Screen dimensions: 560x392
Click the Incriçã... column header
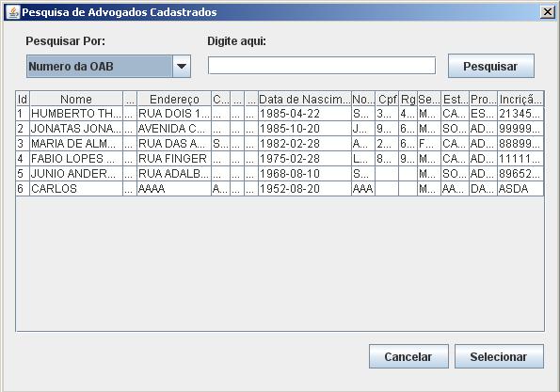520,99
